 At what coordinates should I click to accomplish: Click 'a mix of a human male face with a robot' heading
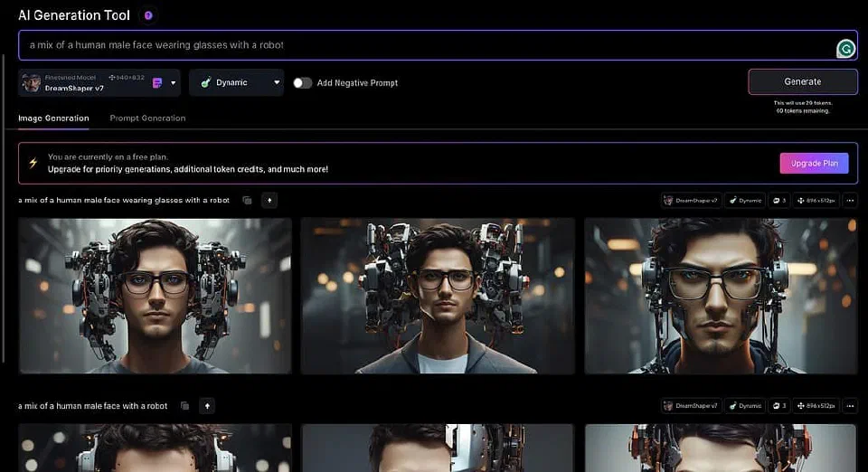(92, 406)
